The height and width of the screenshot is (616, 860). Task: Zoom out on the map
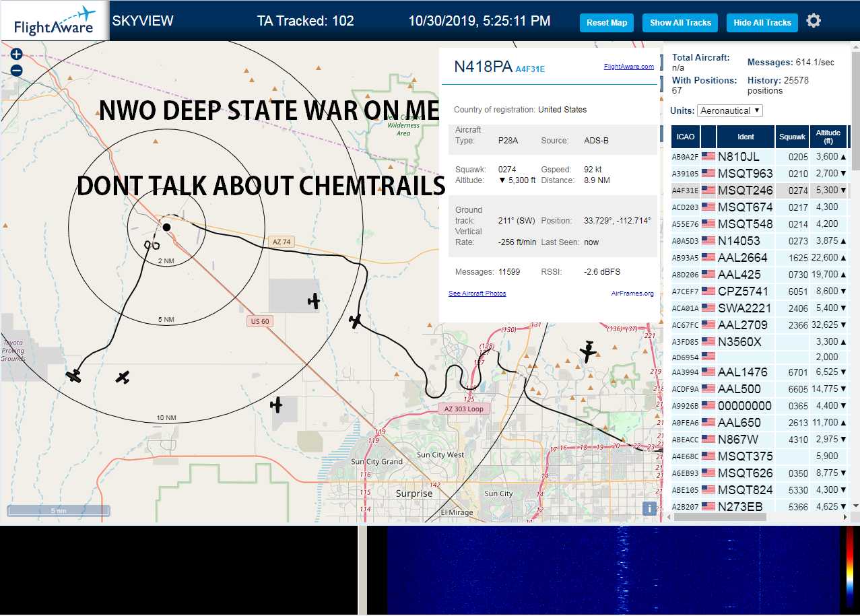pos(17,70)
